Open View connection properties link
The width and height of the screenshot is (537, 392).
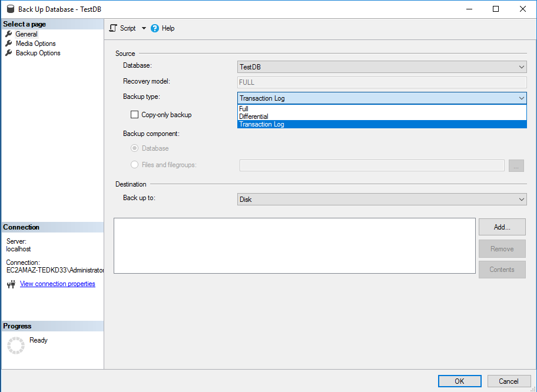point(57,284)
